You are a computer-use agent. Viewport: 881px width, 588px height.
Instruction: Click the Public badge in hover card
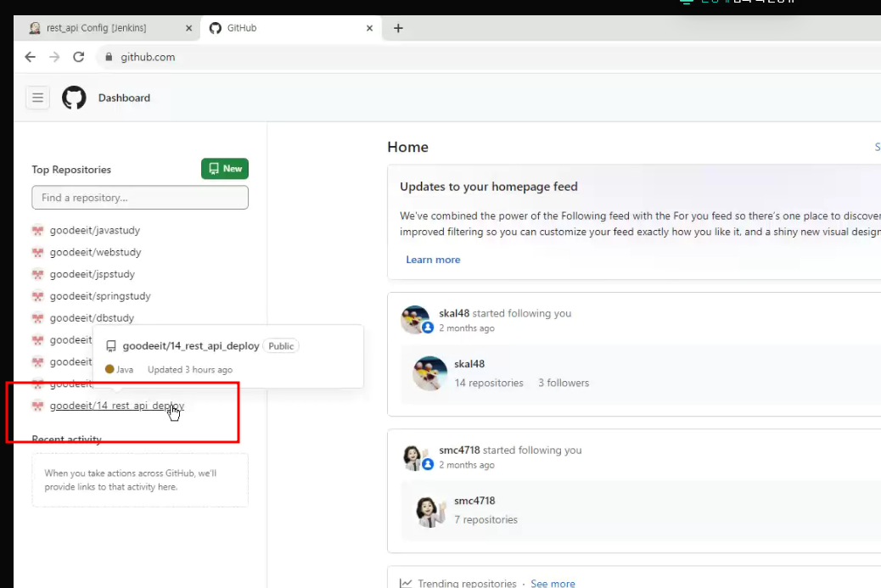pos(281,346)
